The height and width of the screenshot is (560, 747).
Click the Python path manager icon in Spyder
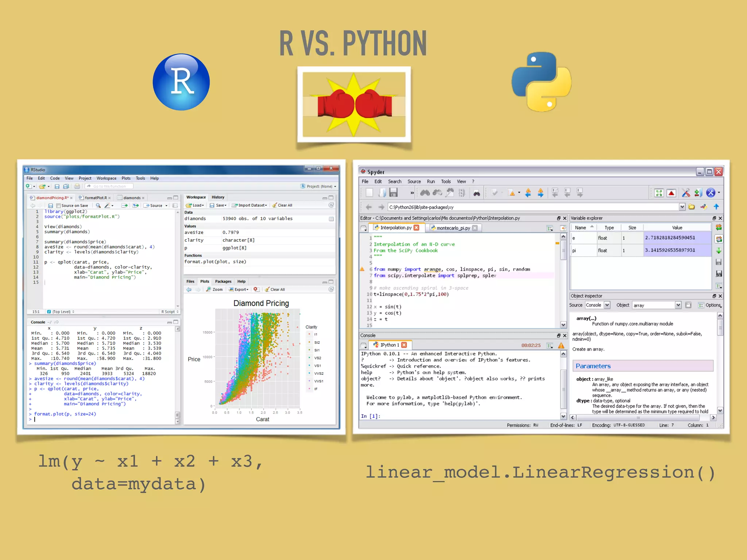[x=698, y=192]
